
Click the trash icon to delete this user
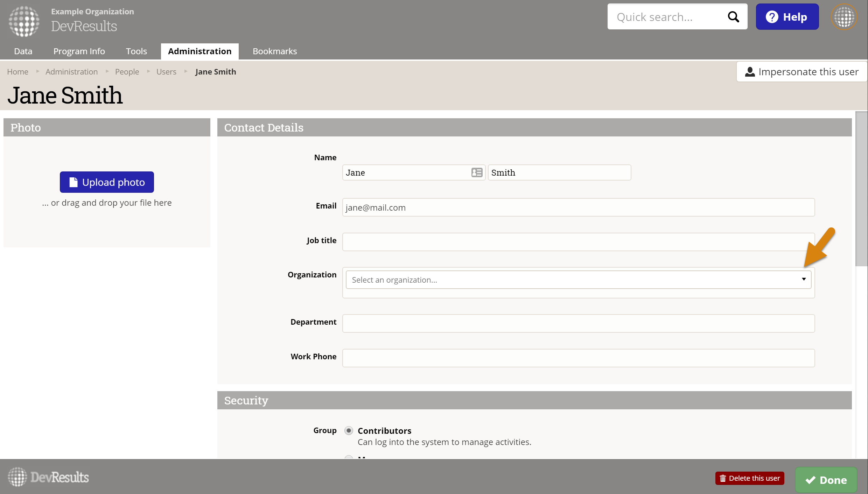pyautogui.click(x=723, y=478)
